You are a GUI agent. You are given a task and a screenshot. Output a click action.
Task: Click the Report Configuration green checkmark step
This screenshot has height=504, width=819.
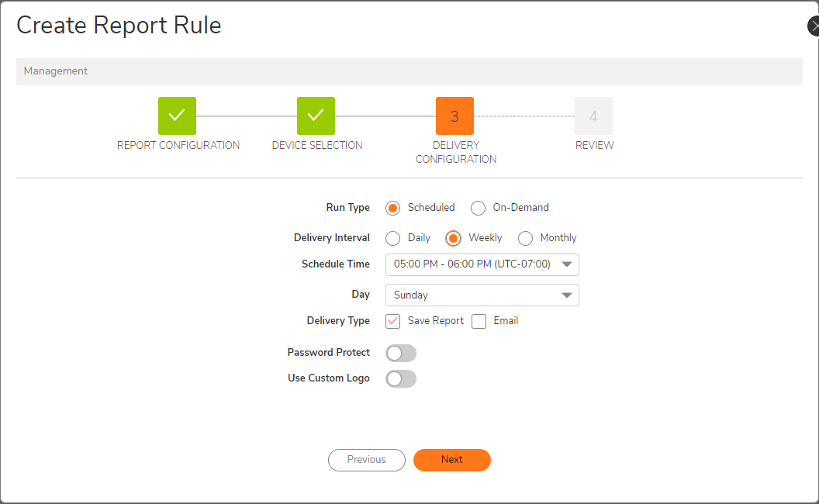(x=177, y=116)
